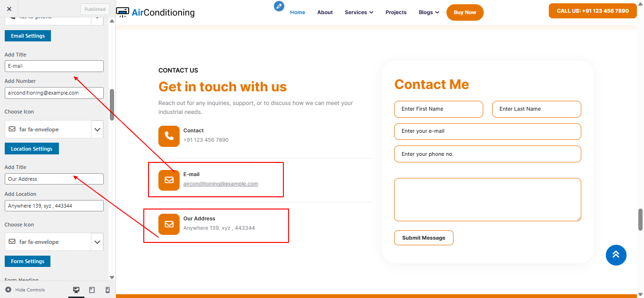Expand the Services menu

pyautogui.click(x=359, y=12)
